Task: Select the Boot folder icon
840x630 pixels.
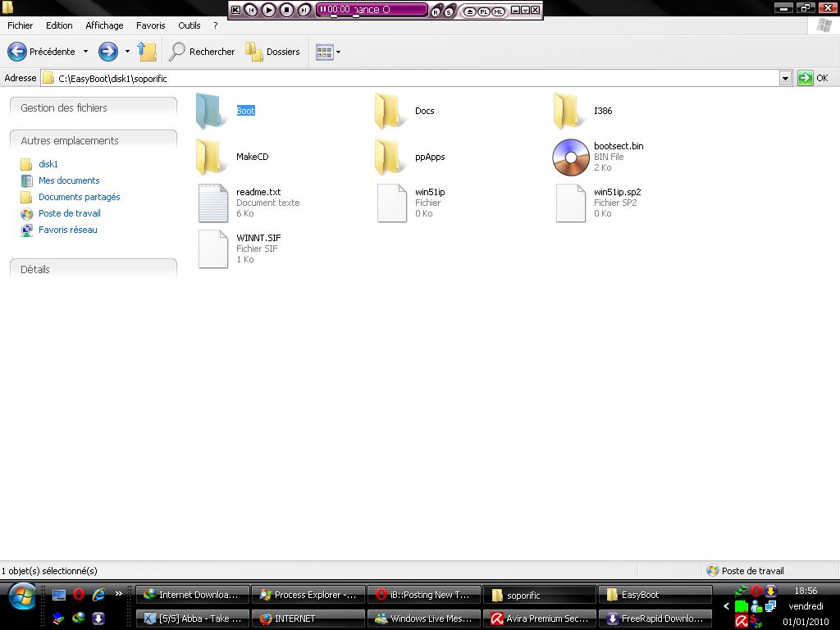Action: (209, 111)
